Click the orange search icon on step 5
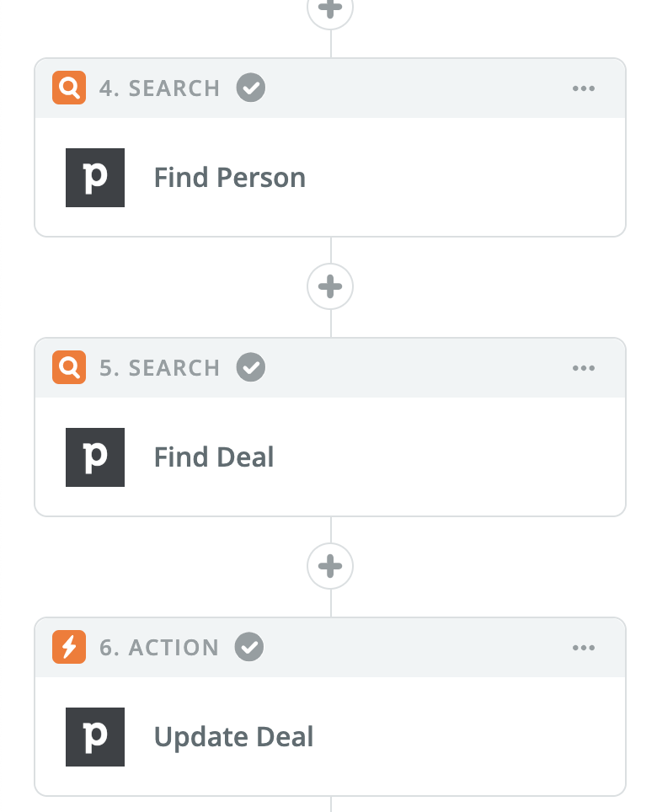Image resolution: width=657 pixels, height=812 pixels. tap(69, 367)
